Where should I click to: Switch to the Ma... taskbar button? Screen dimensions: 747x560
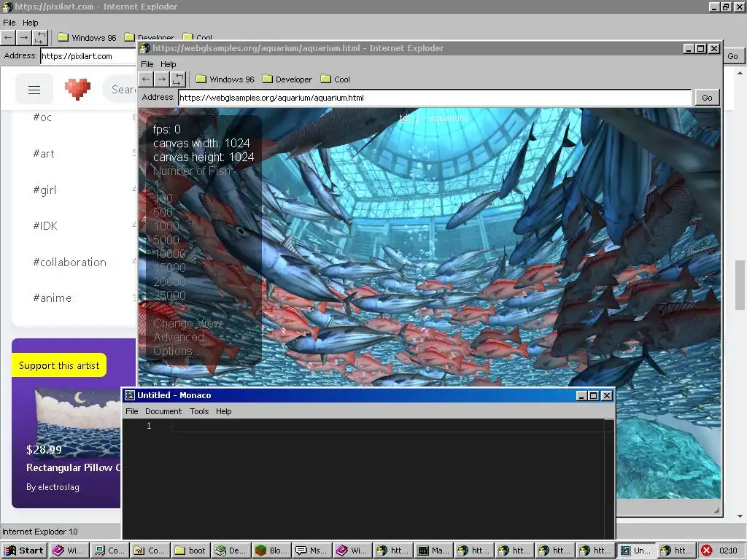point(433,551)
